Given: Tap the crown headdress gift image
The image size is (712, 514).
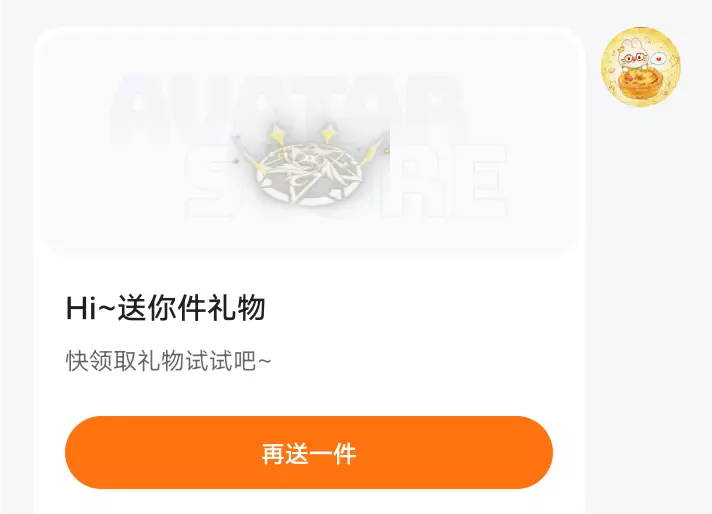Looking at the screenshot, I should [311, 164].
